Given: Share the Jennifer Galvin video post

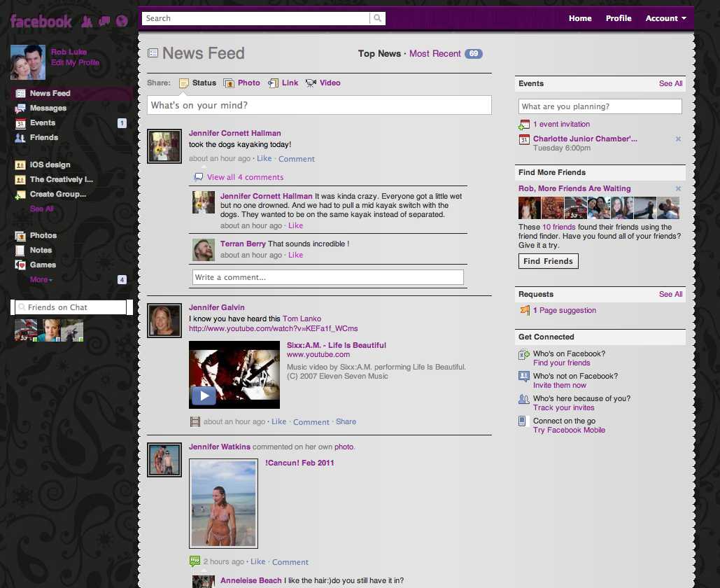Looking at the screenshot, I should 346,421.
